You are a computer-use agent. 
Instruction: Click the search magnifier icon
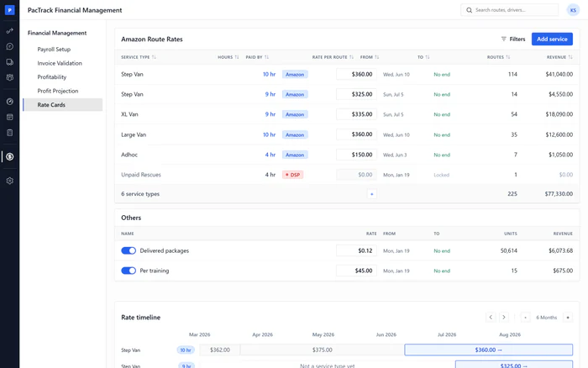(x=469, y=10)
